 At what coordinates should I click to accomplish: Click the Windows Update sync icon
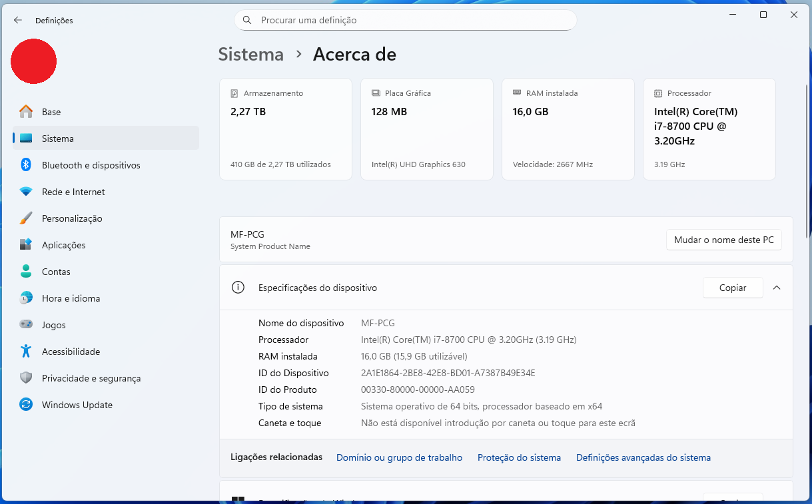pos(26,405)
